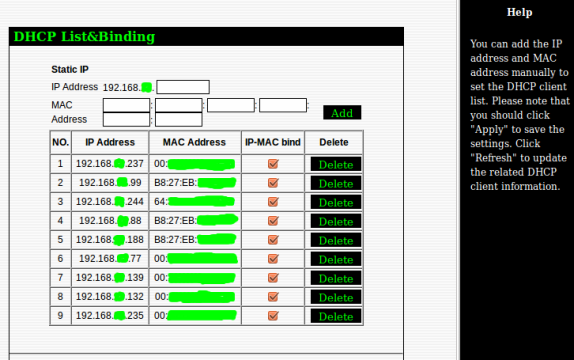Click the MAC address cell starting with 64:
Viewport: 574px width, 360px height.
click(x=195, y=202)
